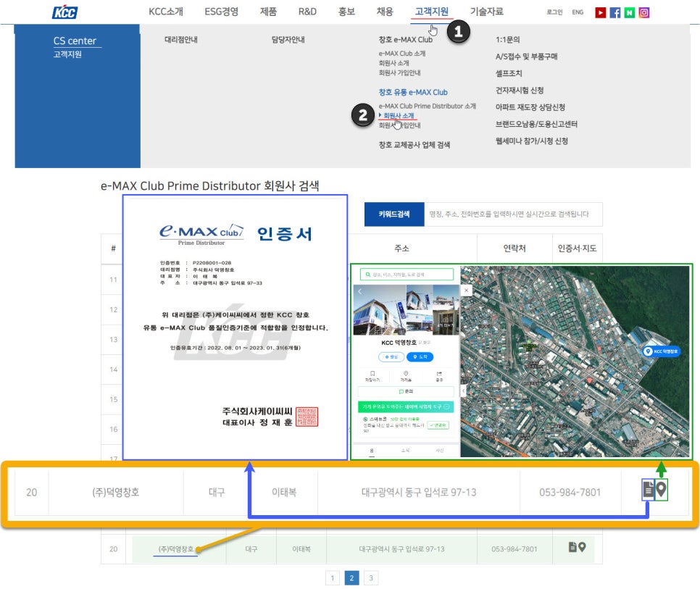Focus the map place search field
Viewport: 700px width, 589px height.
tap(407, 275)
